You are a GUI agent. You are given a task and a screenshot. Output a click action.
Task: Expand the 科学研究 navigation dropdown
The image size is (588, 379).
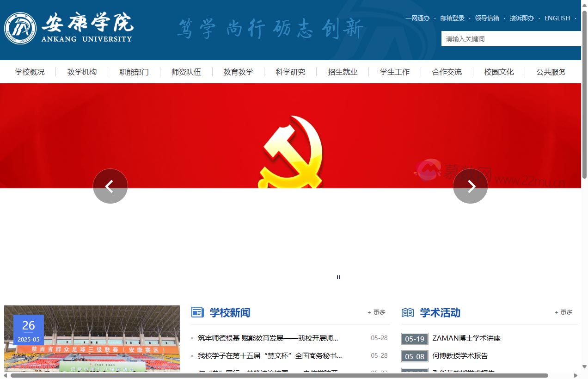[290, 72]
